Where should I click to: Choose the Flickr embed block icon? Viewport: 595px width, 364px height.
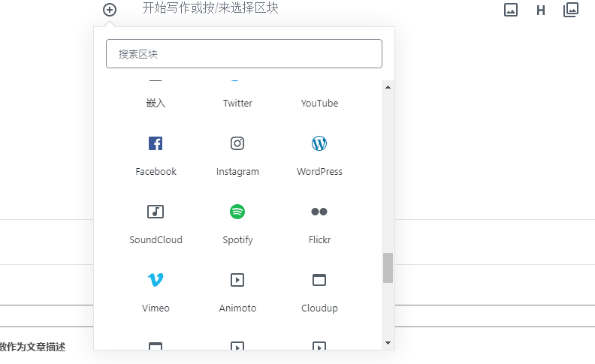(x=319, y=212)
